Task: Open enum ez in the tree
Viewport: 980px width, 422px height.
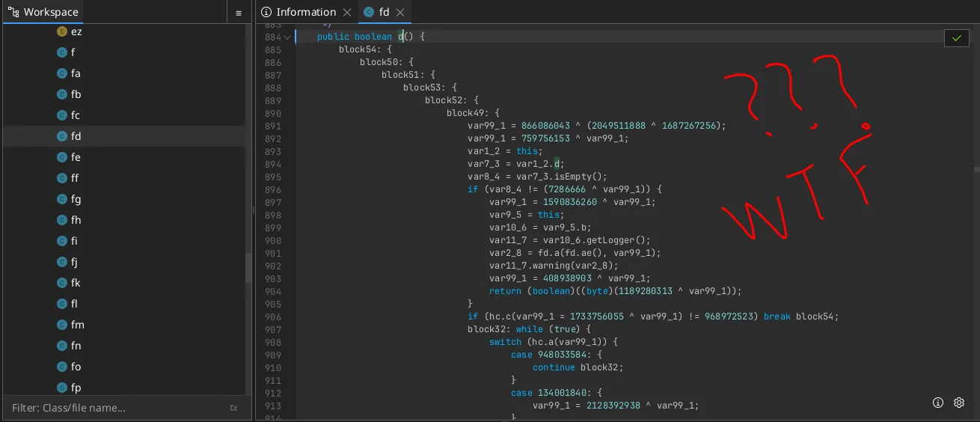Action: click(x=76, y=31)
